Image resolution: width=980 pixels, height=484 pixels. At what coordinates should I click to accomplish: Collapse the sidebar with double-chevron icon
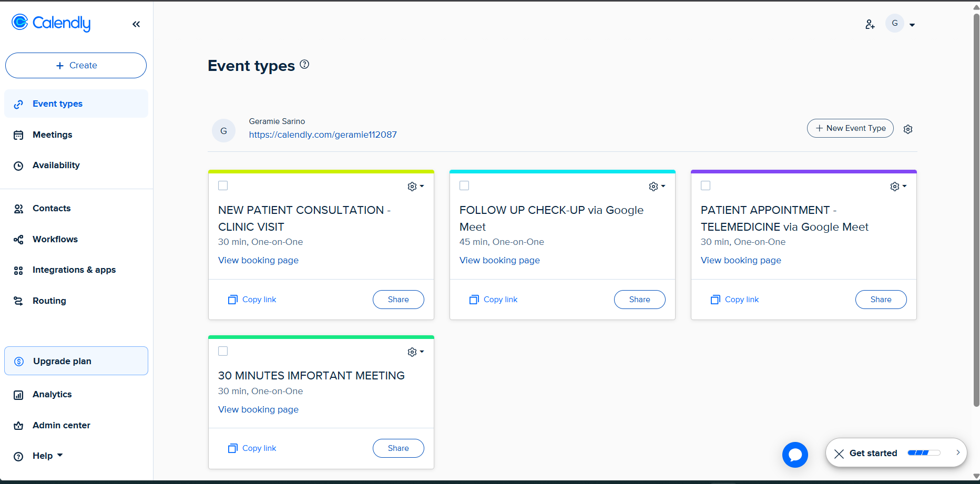tap(136, 24)
